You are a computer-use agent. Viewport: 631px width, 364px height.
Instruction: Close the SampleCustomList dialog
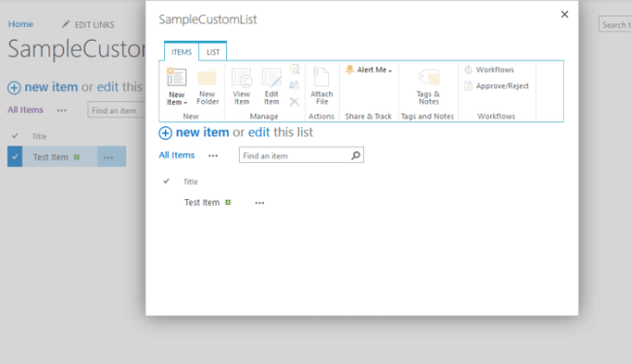pos(565,15)
